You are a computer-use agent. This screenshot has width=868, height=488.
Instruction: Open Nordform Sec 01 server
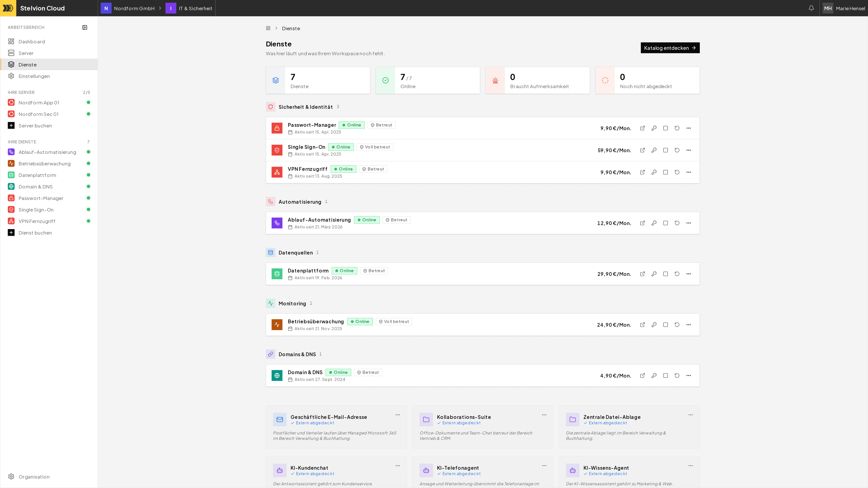(49, 114)
